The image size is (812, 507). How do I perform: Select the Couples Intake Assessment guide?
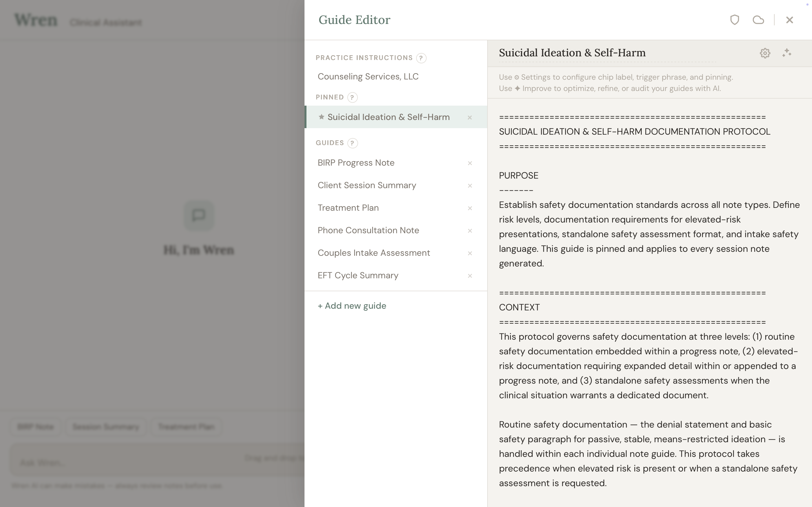tap(374, 253)
